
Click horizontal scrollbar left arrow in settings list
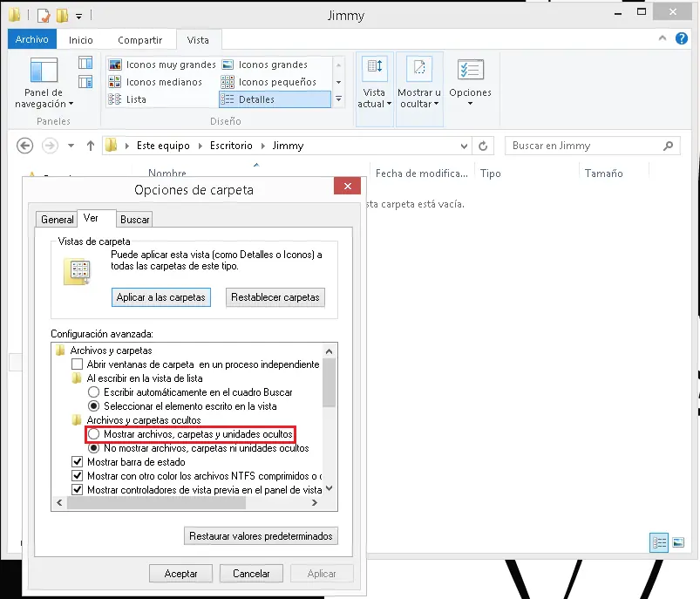[x=60, y=502]
